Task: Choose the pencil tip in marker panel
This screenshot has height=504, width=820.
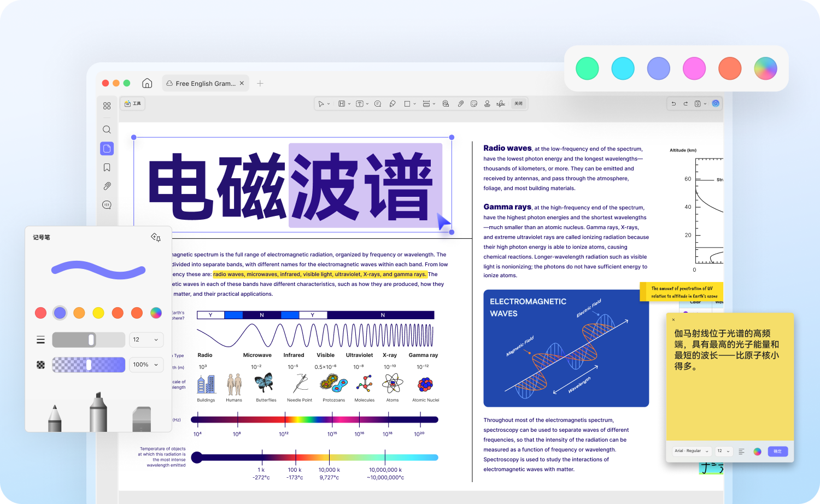Action: (x=55, y=418)
